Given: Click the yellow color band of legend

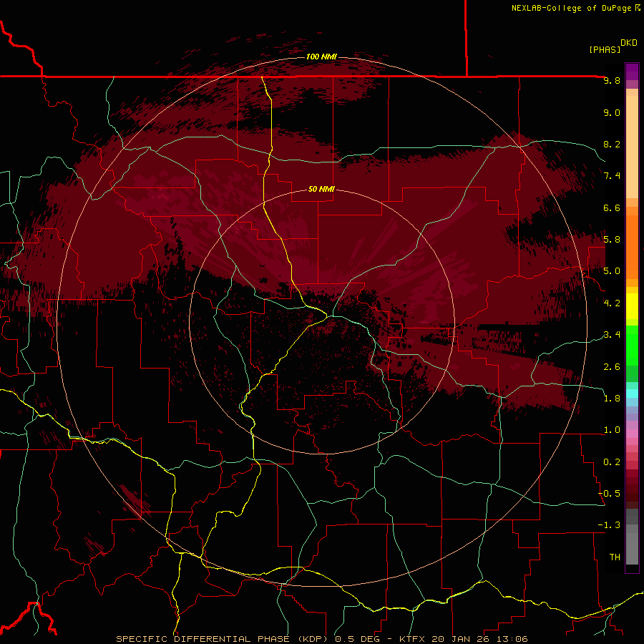Looking at the screenshot, I should [632, 306].
